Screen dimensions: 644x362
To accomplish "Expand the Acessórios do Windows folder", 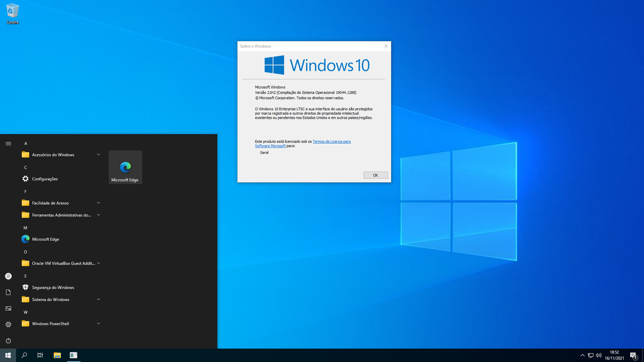I will click(x=60, y=155).
